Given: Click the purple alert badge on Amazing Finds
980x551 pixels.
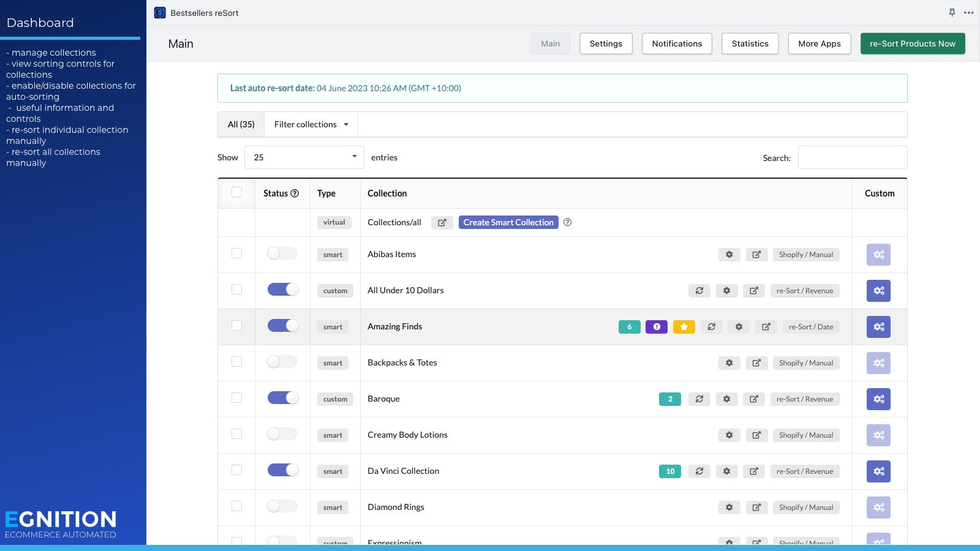Looking at the screenshot, I should (x=656, y=326).
